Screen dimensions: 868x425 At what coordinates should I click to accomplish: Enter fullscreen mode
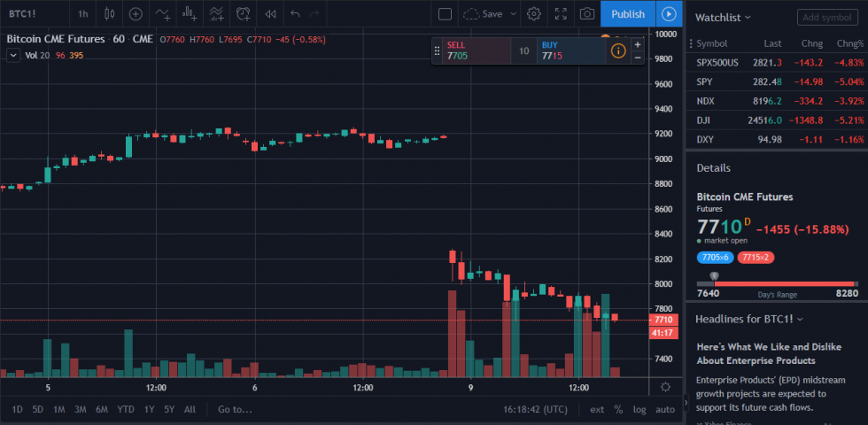[561, 14]
